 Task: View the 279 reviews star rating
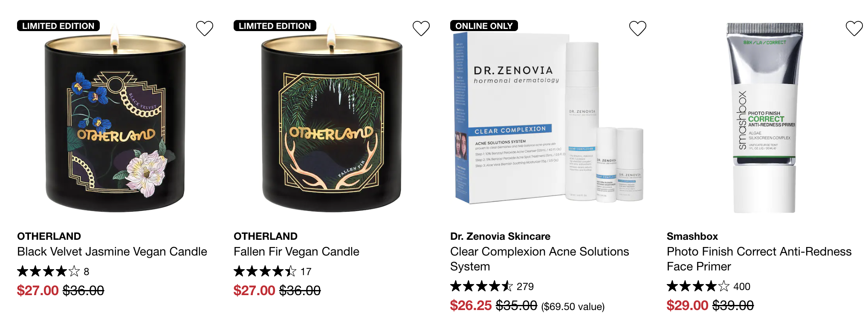492,286
